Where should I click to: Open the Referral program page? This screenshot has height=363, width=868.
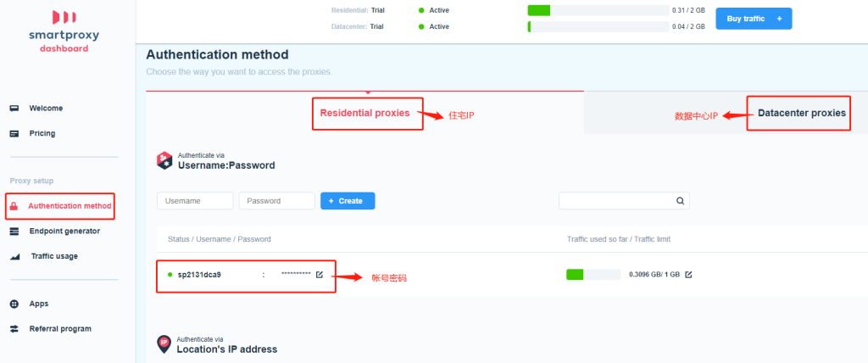coord(60,328)
